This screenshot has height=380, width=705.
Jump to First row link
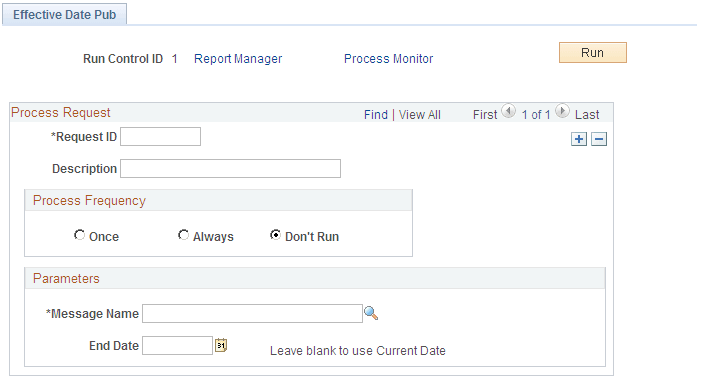pos(485,115)
